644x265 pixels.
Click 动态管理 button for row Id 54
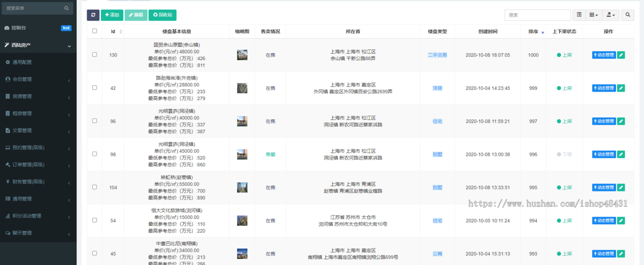pyautogui.click(x=604, y=220)
